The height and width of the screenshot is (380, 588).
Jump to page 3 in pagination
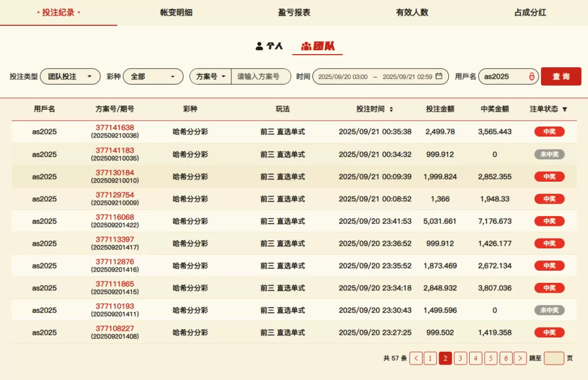tap(460, 358)
